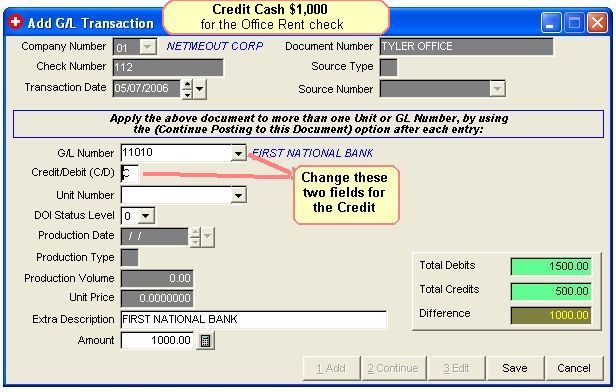Expand the G/L Number dropdown list
Screen dimensions: 616x392
click(x=238, y=153)
